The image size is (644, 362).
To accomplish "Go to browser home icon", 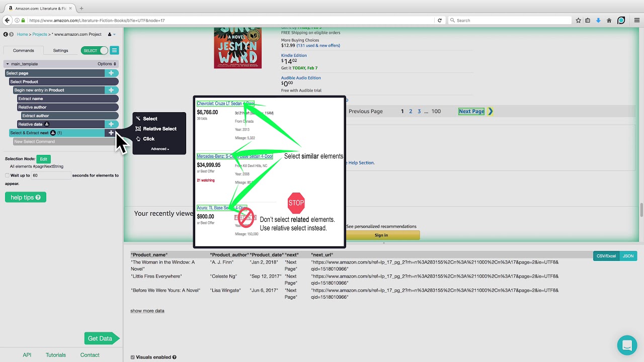I will coord(609,21).
